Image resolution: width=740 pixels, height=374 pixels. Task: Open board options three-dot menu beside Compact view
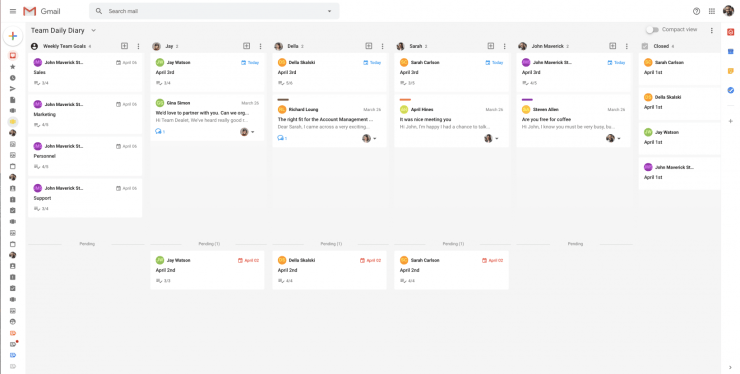(x=712, y=30)
